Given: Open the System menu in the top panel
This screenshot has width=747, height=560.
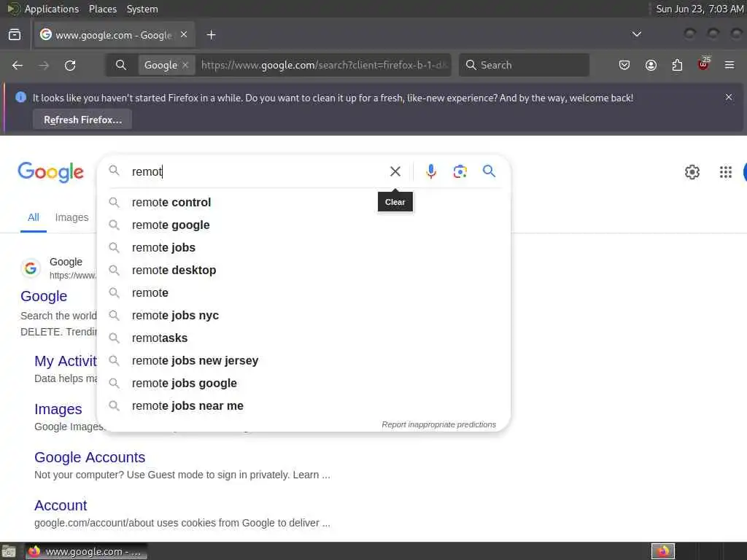Looking at the screenshot, I should tap(142, 9).
